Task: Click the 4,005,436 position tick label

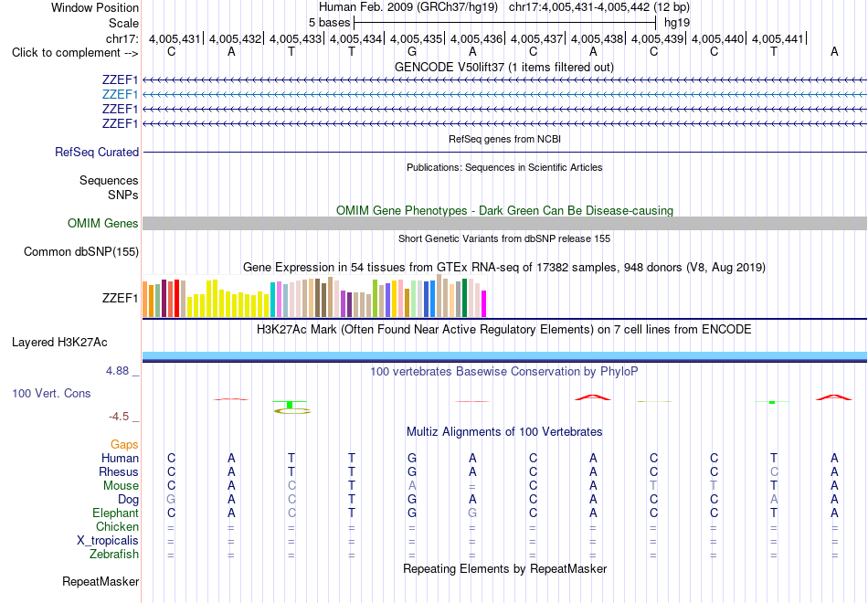Action: point(476,38)
